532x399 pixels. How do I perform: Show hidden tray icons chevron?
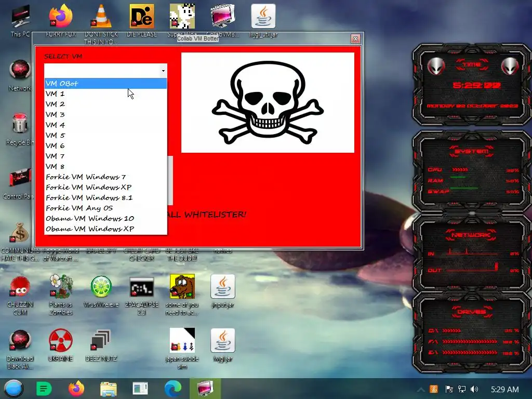420,390
